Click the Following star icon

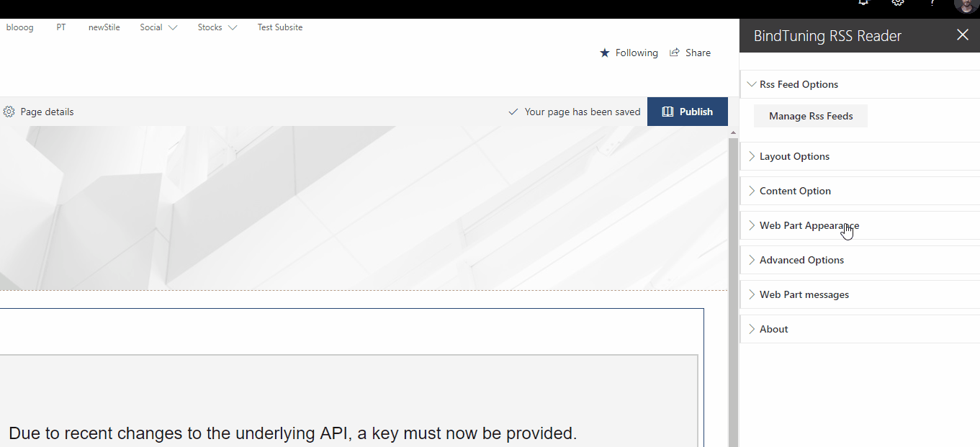pyautogui.click(x=605, y=53)
